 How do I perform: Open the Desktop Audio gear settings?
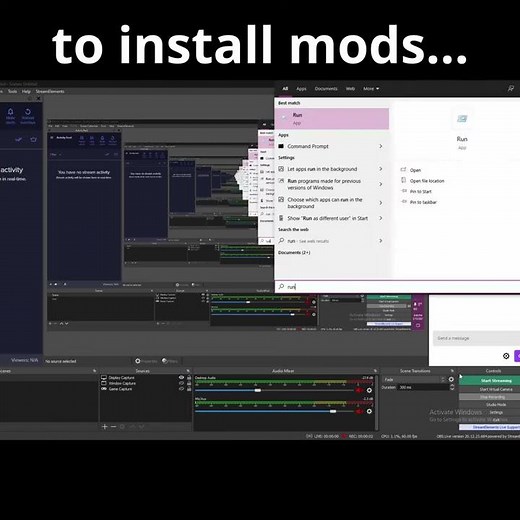(369, 390)
